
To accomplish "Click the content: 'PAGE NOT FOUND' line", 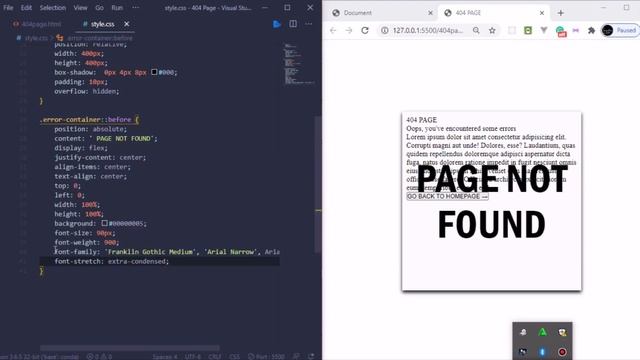I will pos(106,138).
